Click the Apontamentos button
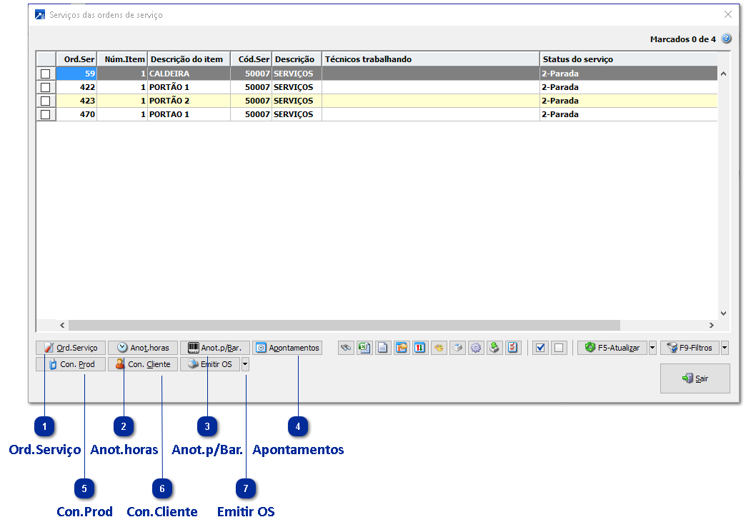Viewport: 756px width, 532px height. pos(287,348)
